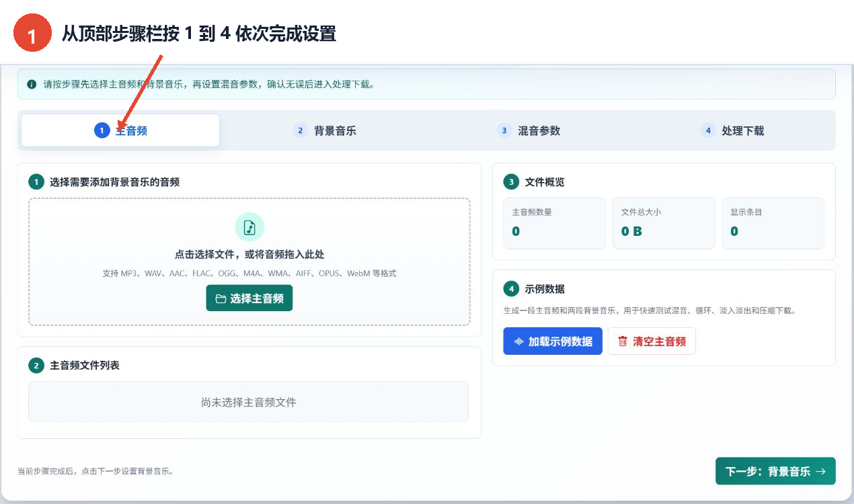Image resolution: width=854 pixels, height=504 pixels.
Task: Click the 显示条目 stat card
Action: coord(773,223)
